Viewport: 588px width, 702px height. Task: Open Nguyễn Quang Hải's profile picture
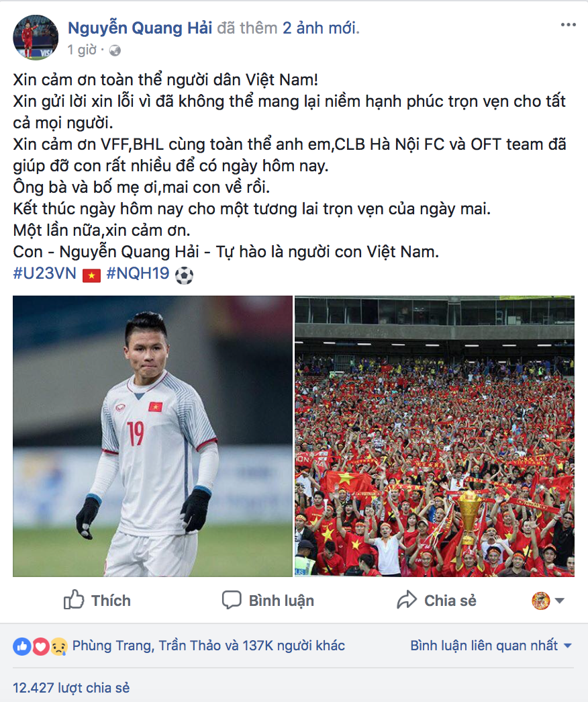[36, 37]
